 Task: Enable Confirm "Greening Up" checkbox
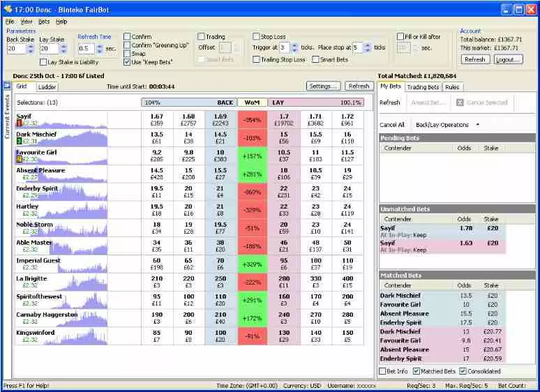pyautogui.click(x=127, y=45)
